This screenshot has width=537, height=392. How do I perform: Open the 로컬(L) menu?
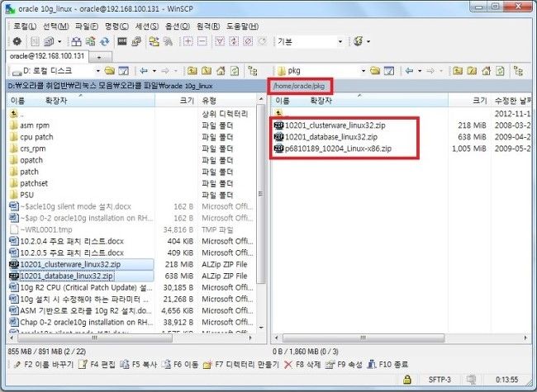click(x=25, y=26)
